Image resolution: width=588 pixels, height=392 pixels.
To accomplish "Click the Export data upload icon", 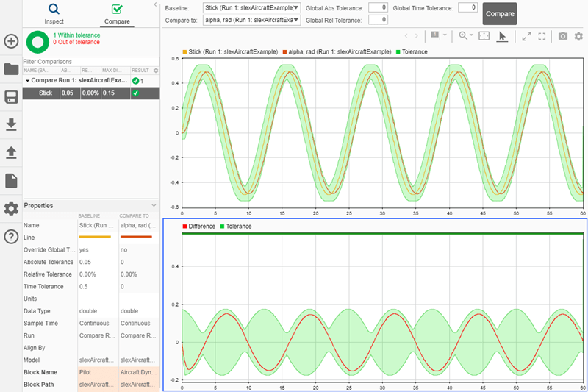I will click(11, 152).
